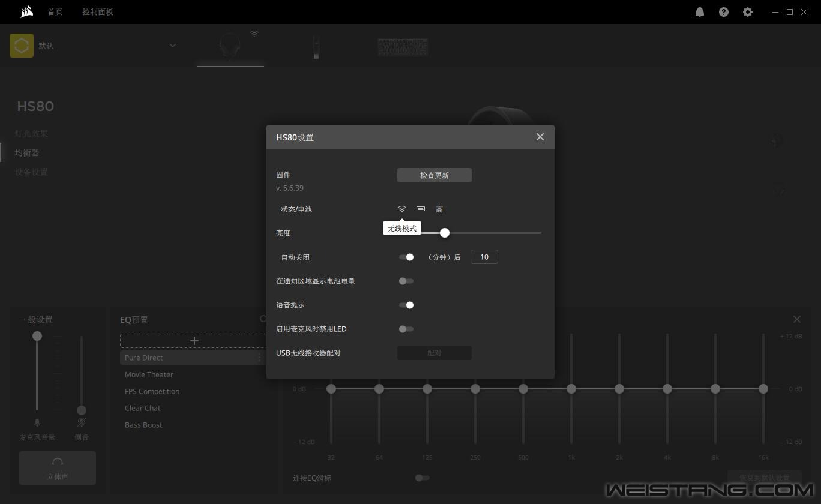Adjust the 亮度 brightness slider handle
This screenshot has width=821, height=504.
tap(445, 233)
